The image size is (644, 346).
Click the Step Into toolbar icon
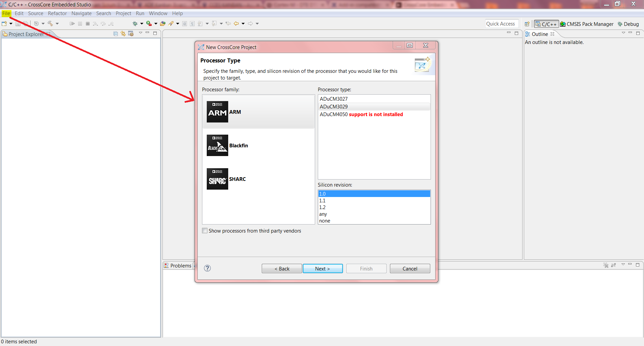(x=95, y=23)
